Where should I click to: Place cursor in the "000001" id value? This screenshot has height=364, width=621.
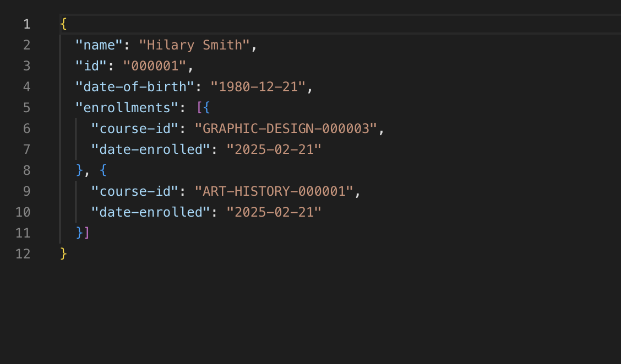155,66
